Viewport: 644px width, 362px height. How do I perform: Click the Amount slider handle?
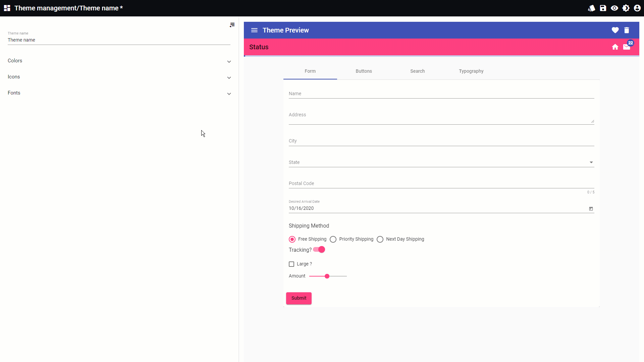(327, 276)
